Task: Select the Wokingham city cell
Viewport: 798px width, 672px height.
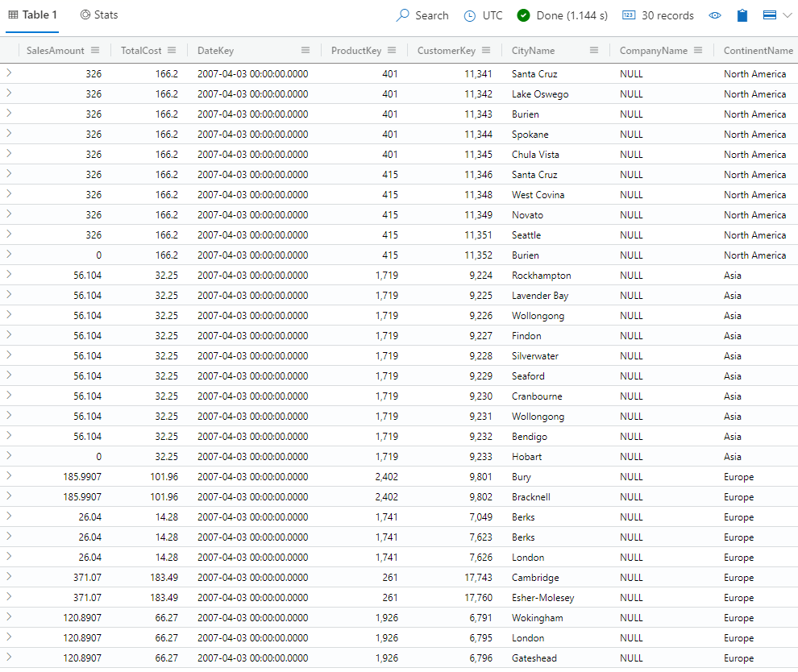Action: click(x=537, y=617)
